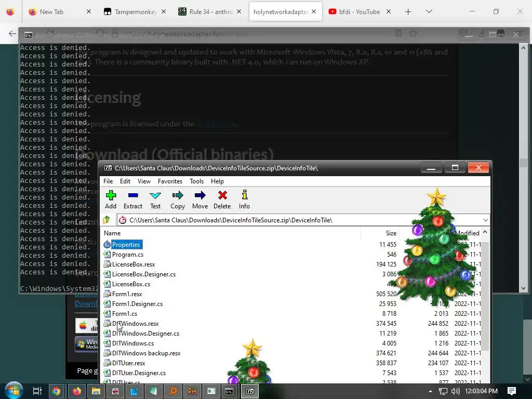Launch Google Chrome from taskbar
The image size is (532, 399).
coord(56,391)
